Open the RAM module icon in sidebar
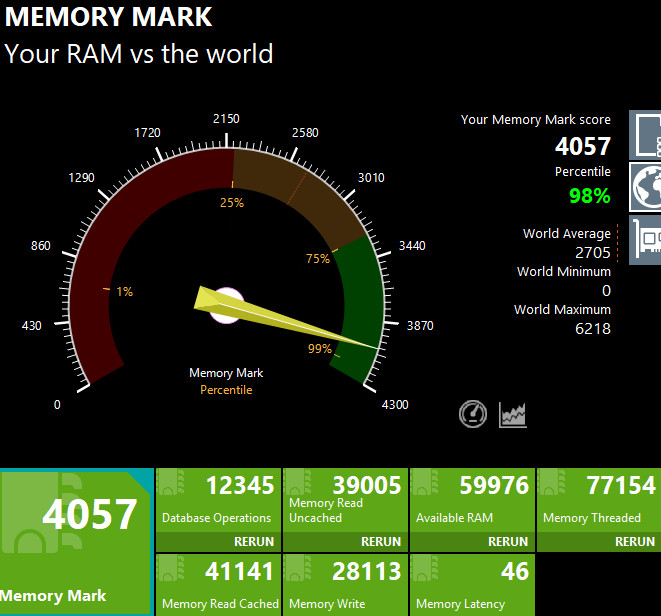The width and height of the screenshot is (661, 616). point(645,135)
